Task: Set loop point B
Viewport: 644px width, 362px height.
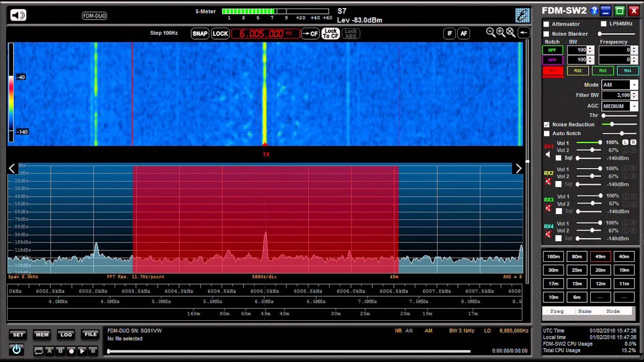Action: coord(60,350)
